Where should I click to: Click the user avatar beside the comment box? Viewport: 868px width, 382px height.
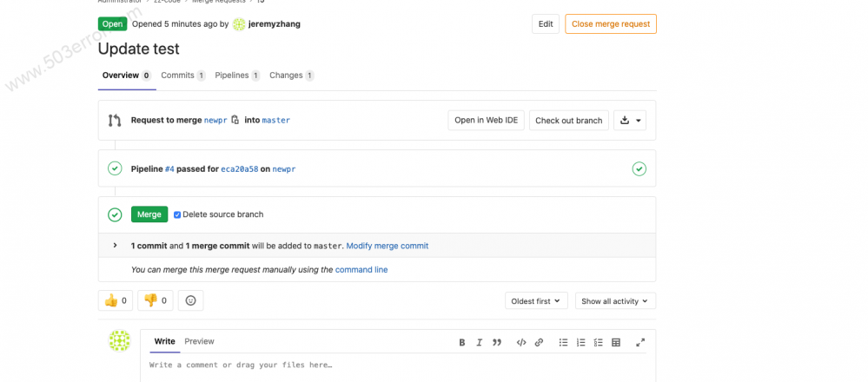(x=119, y=340)
